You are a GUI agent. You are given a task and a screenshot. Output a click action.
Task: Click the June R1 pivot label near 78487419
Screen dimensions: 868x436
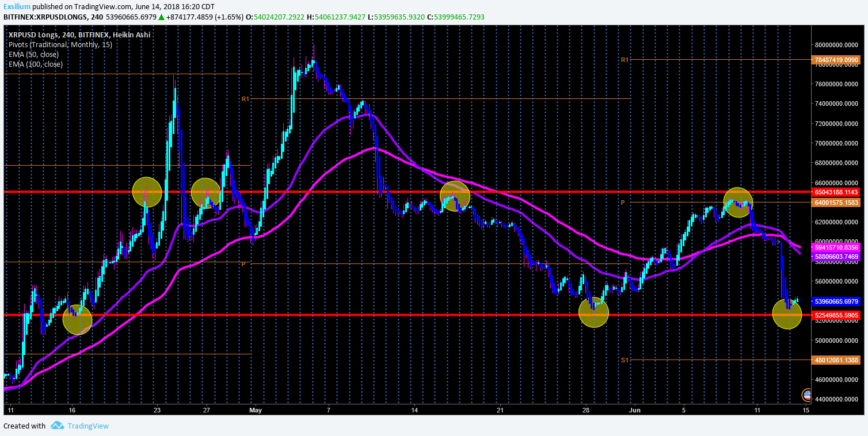(x=625, y=60)
